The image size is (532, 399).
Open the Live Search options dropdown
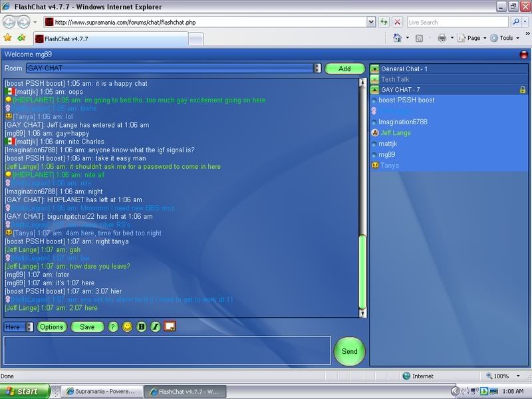pos(525,22)
